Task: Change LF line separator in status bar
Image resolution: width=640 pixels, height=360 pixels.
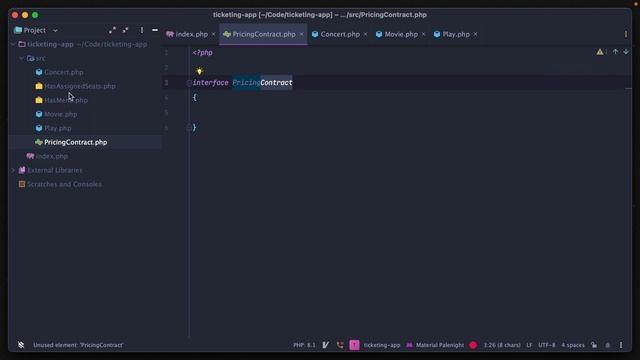Action: coord(529,345)
